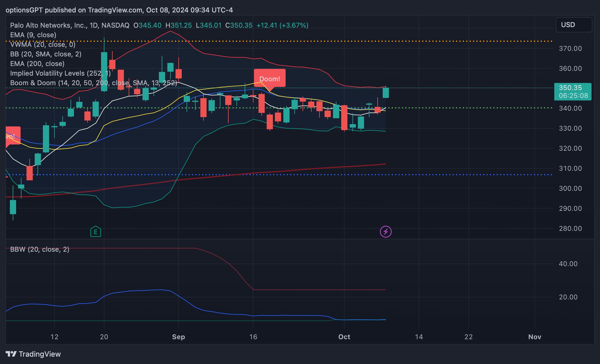
Task: Click the 40.00 BBW axis label
Action: (x=568, y=264)
